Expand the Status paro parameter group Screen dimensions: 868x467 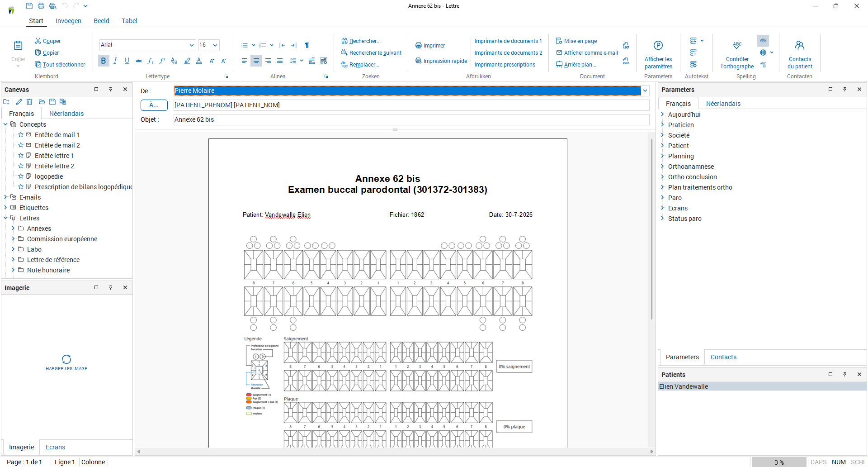click(662, 219)
